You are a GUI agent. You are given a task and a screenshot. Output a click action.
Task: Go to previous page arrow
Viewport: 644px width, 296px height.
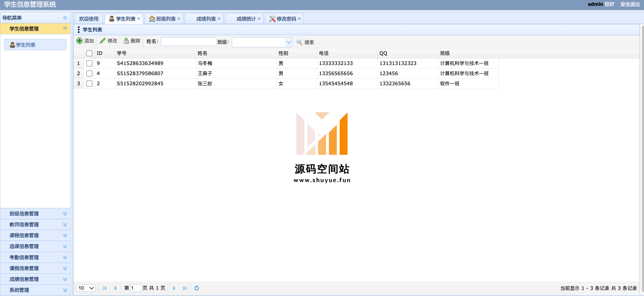(x=115, y=288)
